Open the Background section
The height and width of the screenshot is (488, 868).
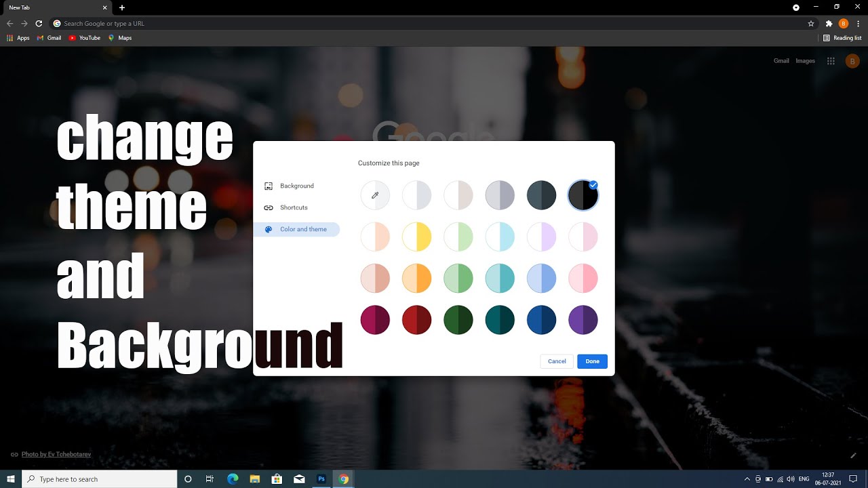pos(296,186)
